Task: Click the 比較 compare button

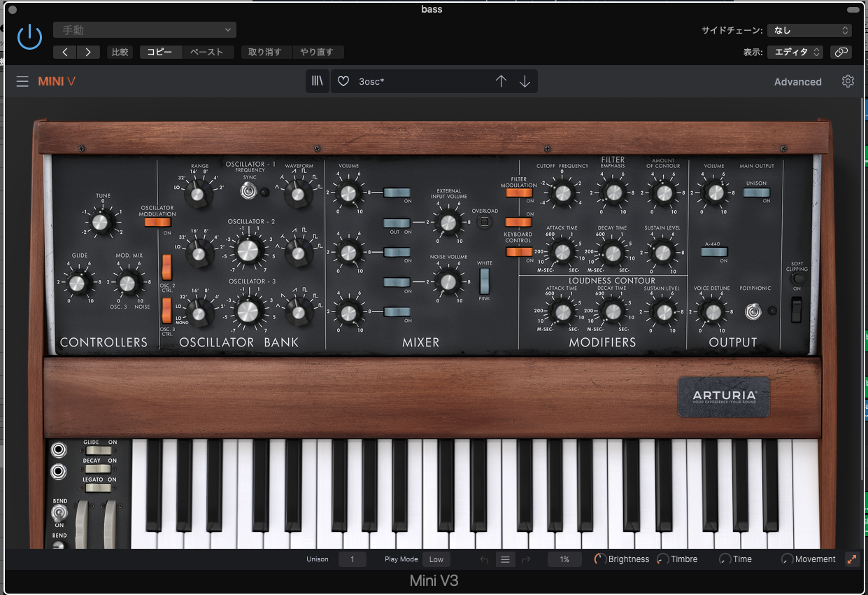Action: [x=120, y=52]
